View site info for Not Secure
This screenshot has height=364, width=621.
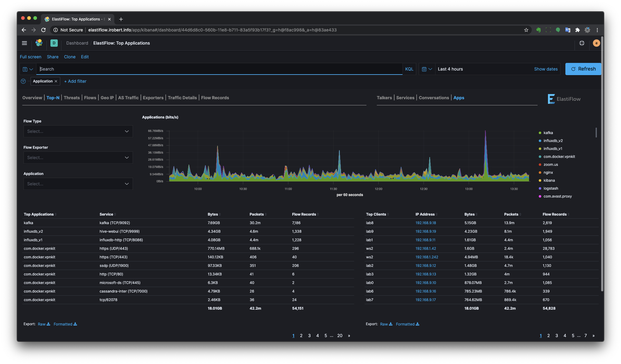pyautogui.click(x=68, y=30)
